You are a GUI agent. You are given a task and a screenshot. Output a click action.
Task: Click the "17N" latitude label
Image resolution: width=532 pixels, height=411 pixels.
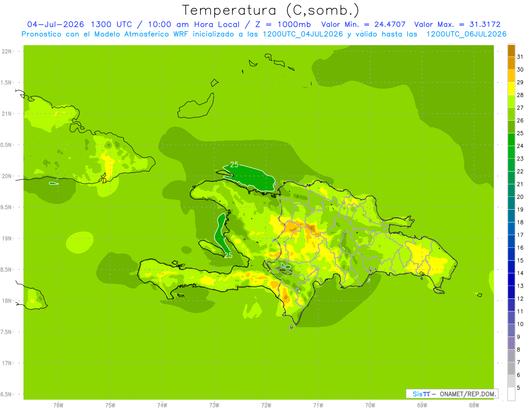coord(7,363)
